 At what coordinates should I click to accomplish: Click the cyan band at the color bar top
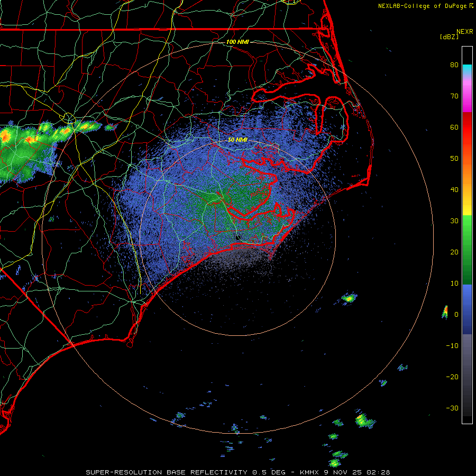tap(467, 70)
